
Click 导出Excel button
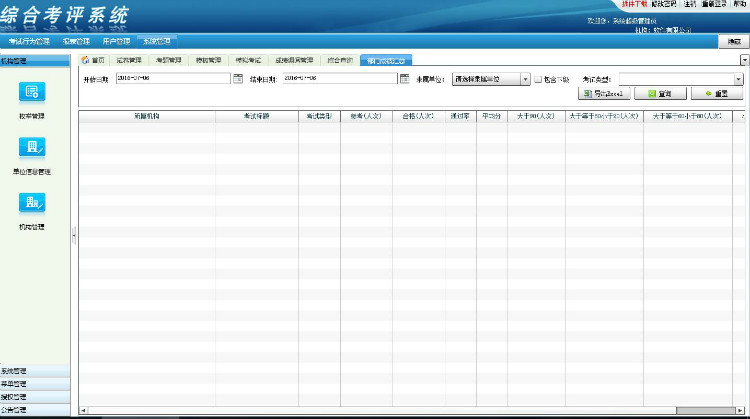604,94
